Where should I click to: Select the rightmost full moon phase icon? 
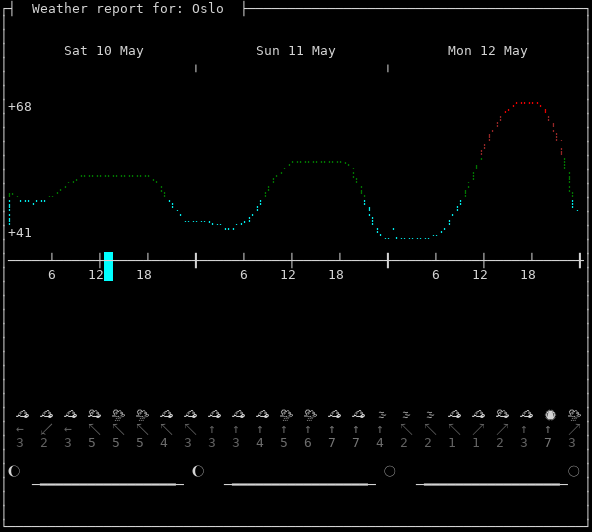tap(574, 471)
